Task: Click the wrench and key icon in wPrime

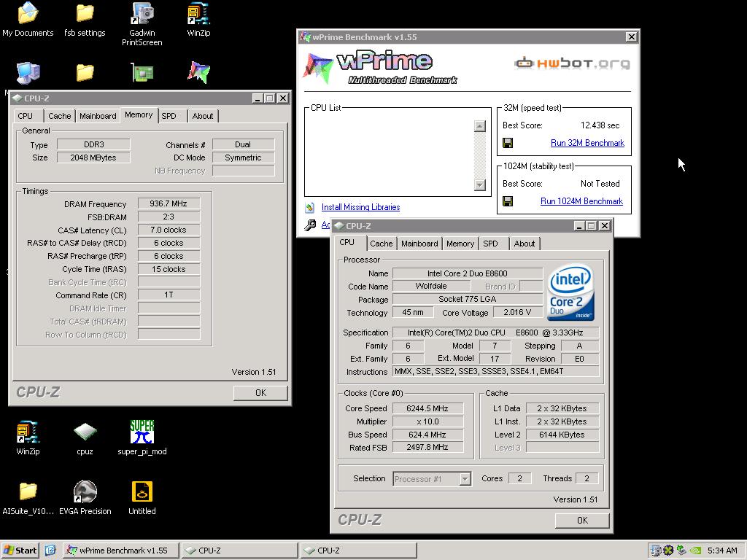Action: (x=310, y=225)
